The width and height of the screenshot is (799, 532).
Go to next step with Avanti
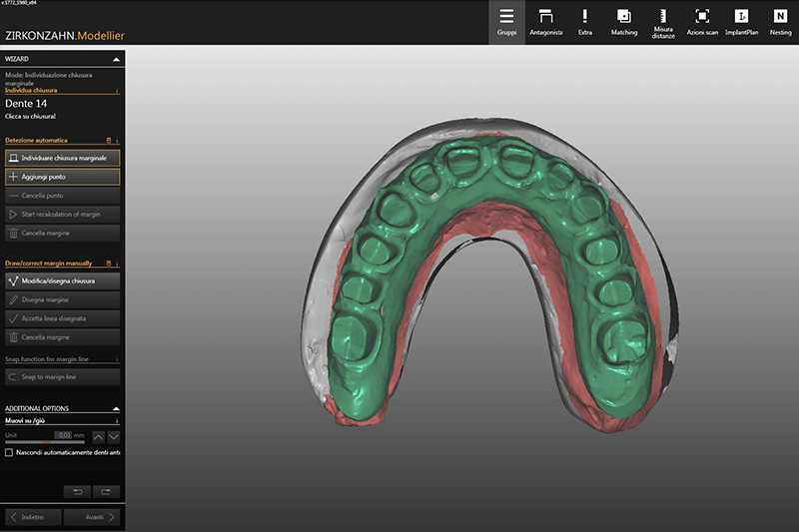pos(94,517)
